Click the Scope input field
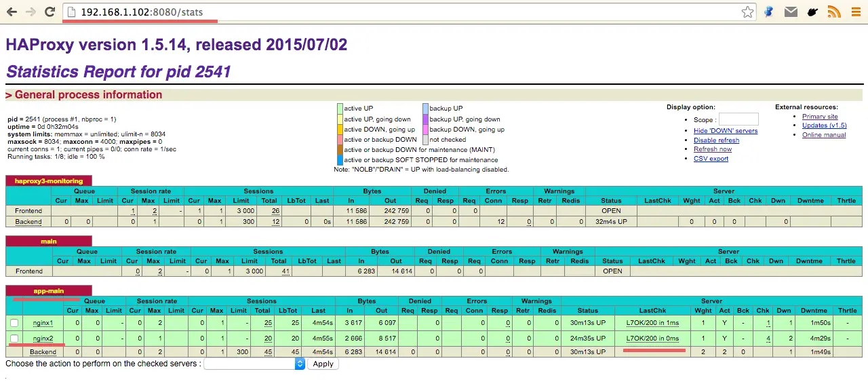This screenshot has height=384, width=868. click(738, 119)
